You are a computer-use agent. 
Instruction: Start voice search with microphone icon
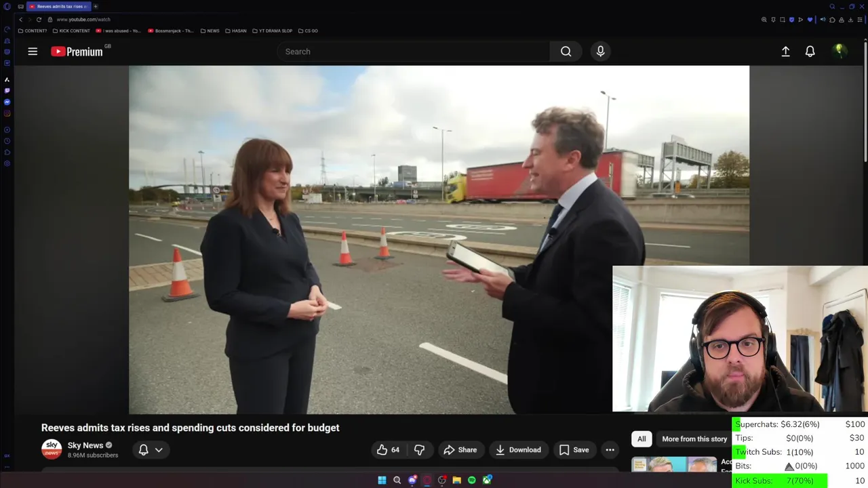pos(600,52)
